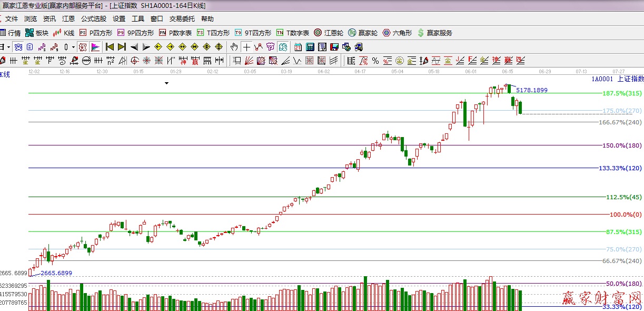Toggle the highlighted blue knot icon button
The height and width of the screenshot is (311, 644).
click(18, 47)
